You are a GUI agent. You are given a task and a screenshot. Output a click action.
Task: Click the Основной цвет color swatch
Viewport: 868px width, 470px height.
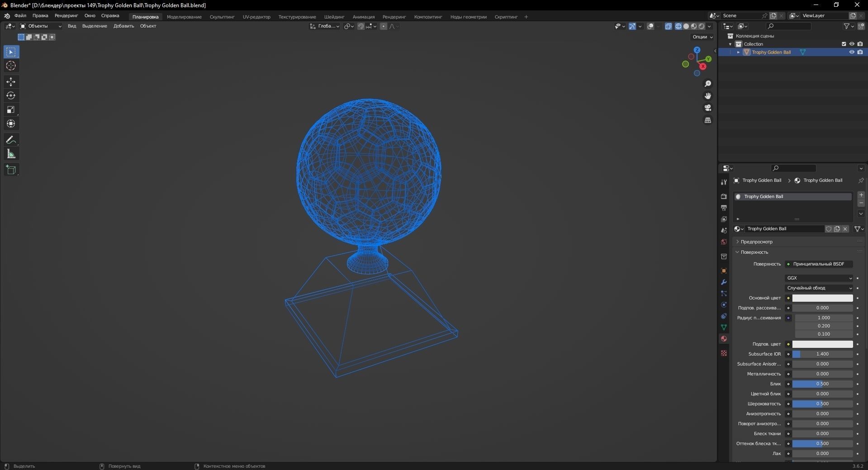click(x=822, y=298)
